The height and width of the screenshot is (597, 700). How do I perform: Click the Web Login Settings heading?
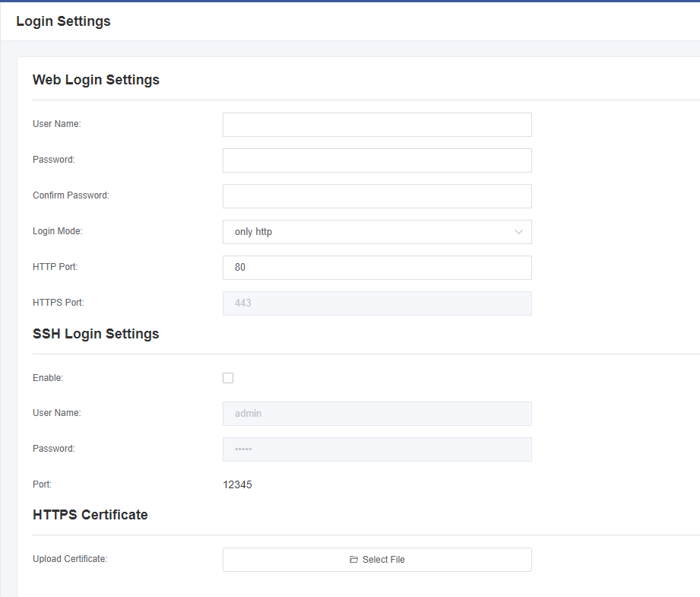[96, 80]
